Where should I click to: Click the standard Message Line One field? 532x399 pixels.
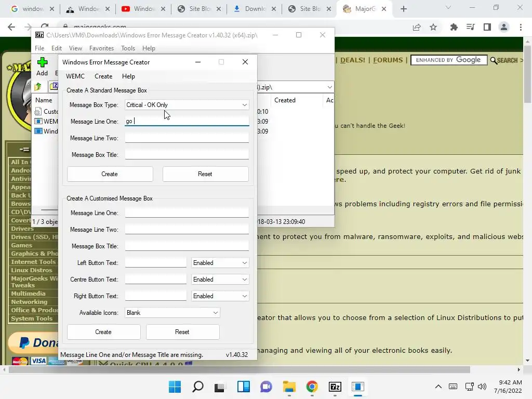(187, 121)
